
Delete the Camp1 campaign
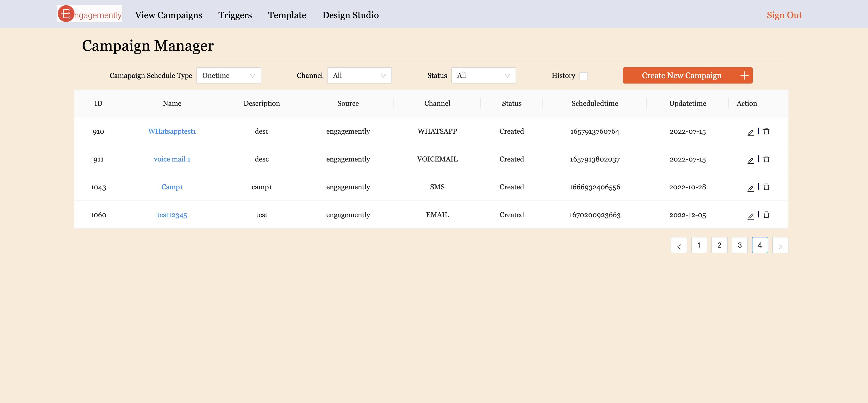[x=766, y=187]
